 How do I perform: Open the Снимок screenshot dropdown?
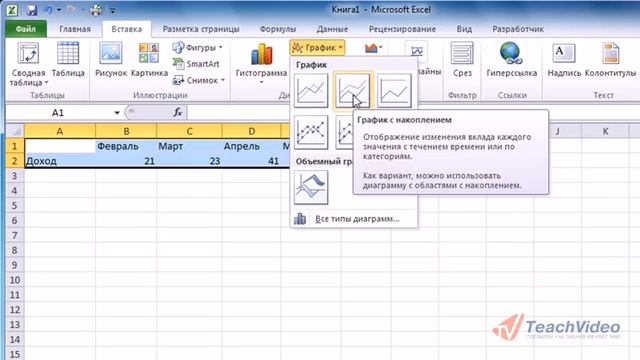pos(199,80)
